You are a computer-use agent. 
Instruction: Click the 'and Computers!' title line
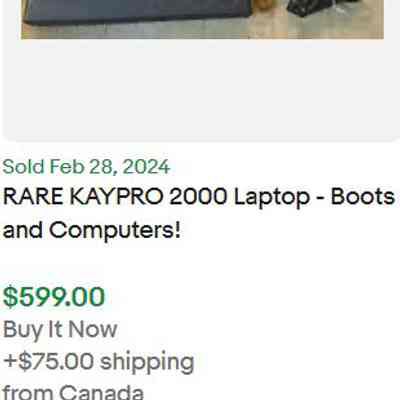coord(92,230)
